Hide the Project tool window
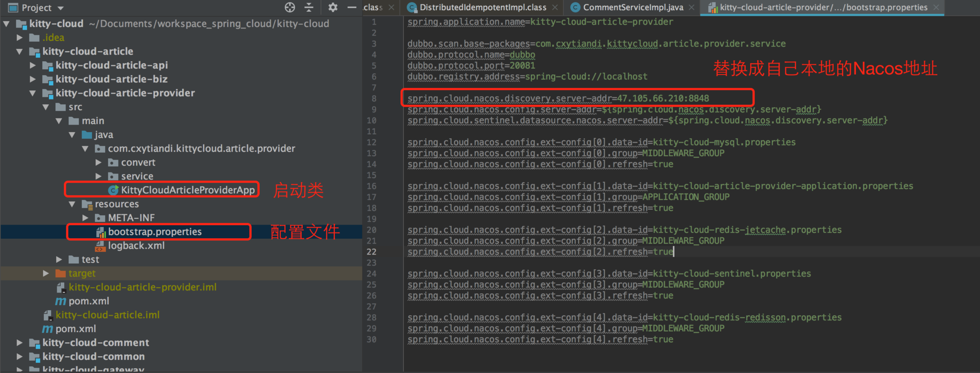 [x=352, y=7]
